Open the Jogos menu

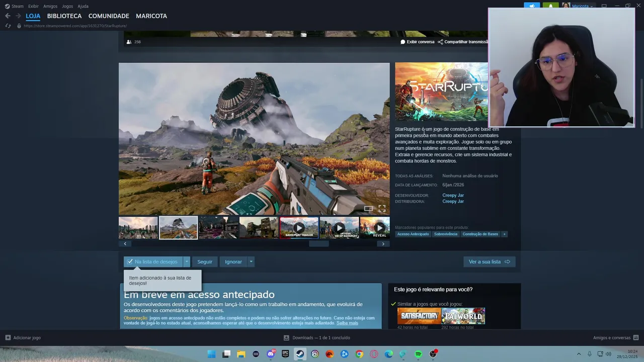pyautogui.click(x=67, y=6)
